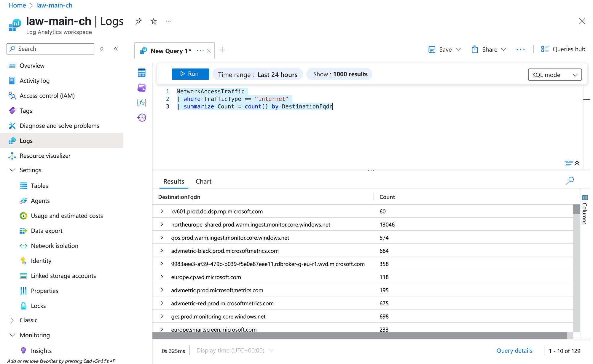This screenshot has width=593, height=364.
Task: Collapse the left navigation menu
Action: [x=116, y=49]
